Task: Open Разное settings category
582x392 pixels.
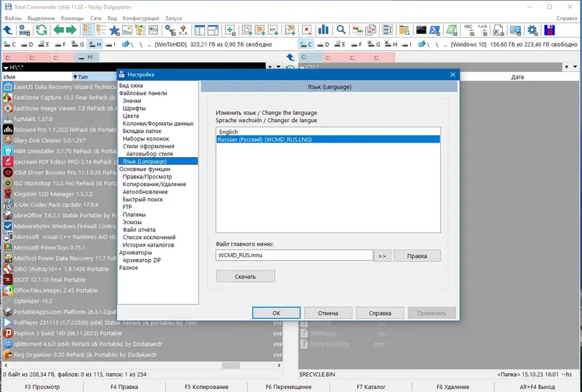Action: coord(128,268)
